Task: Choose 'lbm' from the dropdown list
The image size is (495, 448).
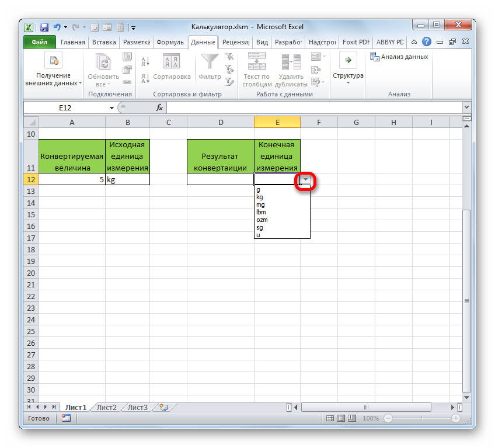Action: pyautogui.click(x=282, y=212)
